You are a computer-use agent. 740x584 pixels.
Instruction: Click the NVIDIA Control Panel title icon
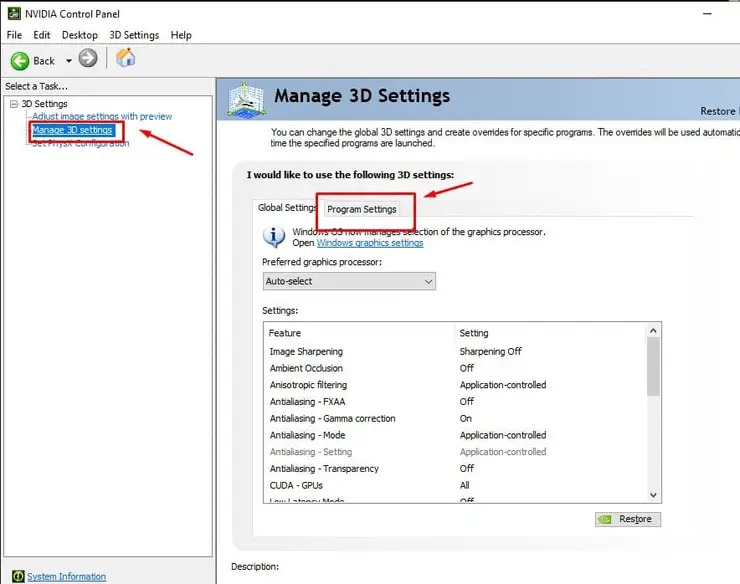(14, 14)
